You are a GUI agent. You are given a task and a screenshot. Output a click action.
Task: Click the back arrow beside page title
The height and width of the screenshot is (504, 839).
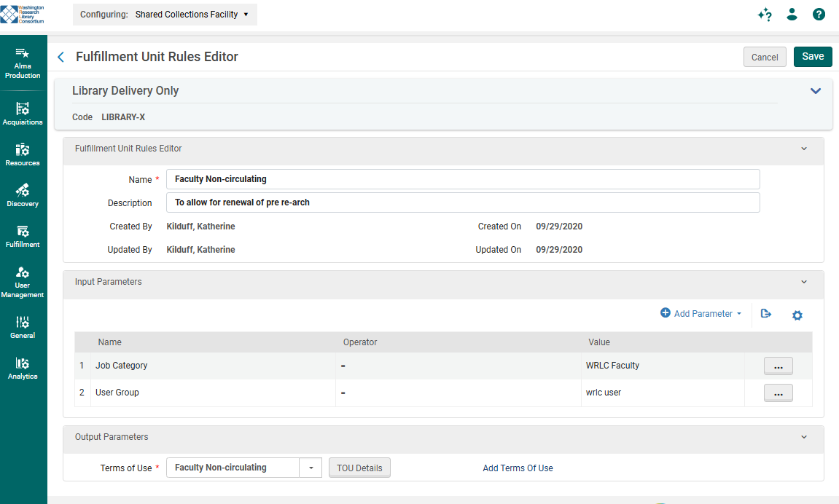(x=61, y=57)
